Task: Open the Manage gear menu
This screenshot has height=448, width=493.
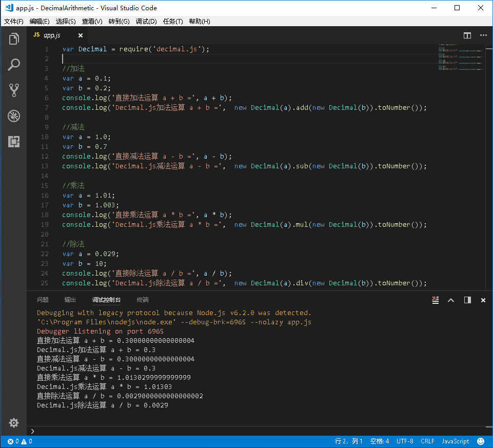Action: (14, 423)
